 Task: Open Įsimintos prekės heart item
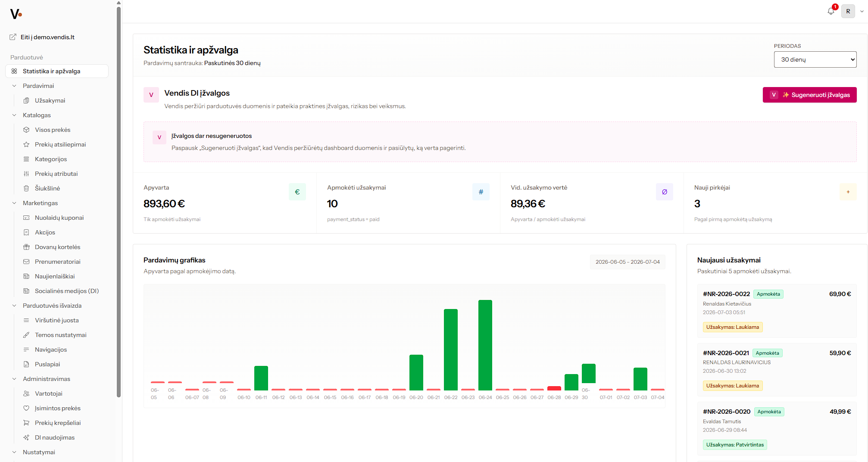tap(57, 408)
